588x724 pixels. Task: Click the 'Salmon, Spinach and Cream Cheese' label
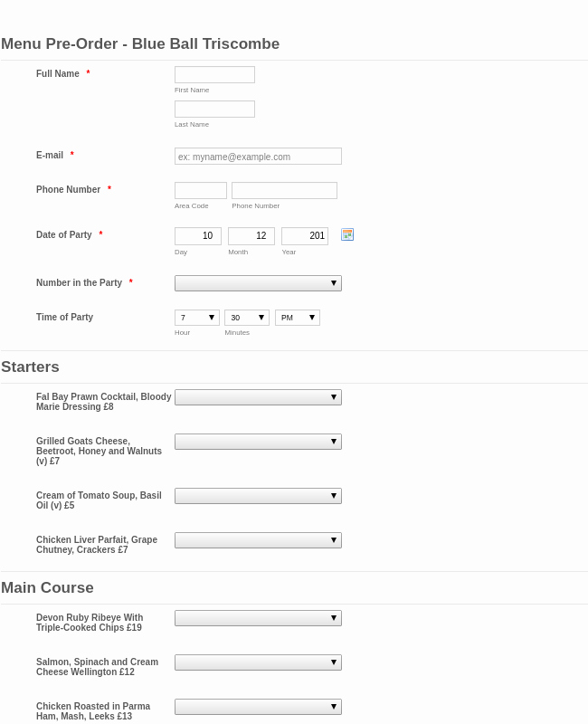click(x=98, y=667)
